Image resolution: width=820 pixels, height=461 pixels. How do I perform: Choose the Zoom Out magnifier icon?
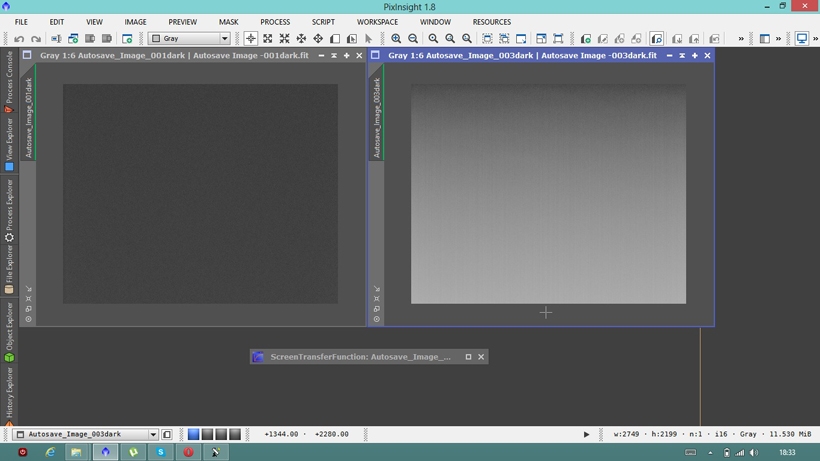pos(413,39)
